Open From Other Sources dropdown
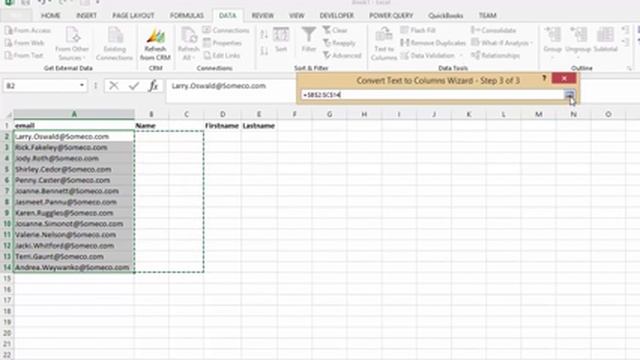Viewport: 640px width, 360px height. pyautogui.click(x=72, y=43)
